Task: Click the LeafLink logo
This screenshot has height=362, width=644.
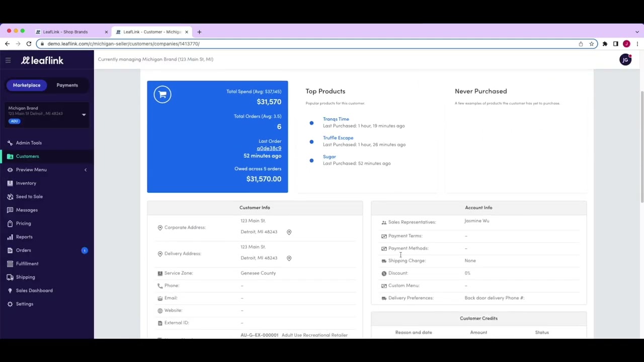Action: [x=42, y=60]
